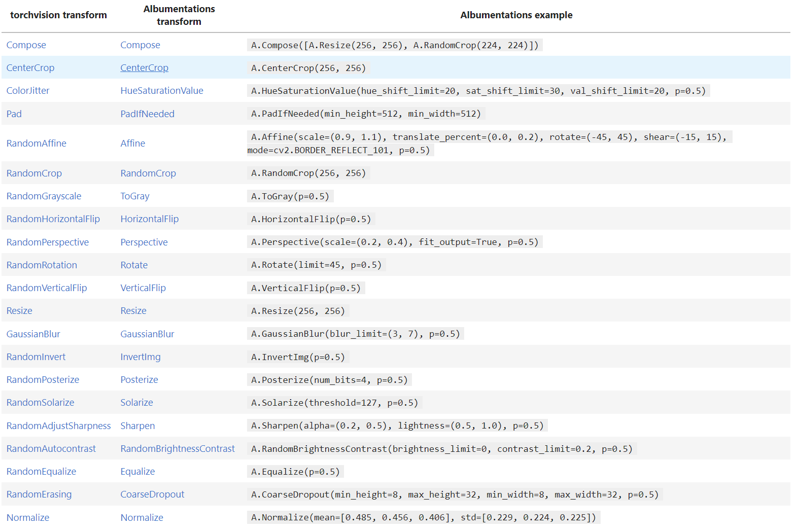Open the torchvision Normalize link
This screenshot has width=797, height=532.
click(28, 518)
